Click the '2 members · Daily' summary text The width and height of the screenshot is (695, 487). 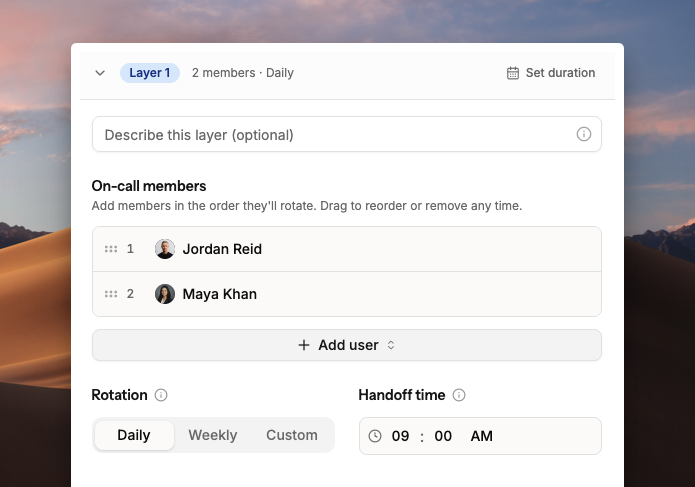242,73
